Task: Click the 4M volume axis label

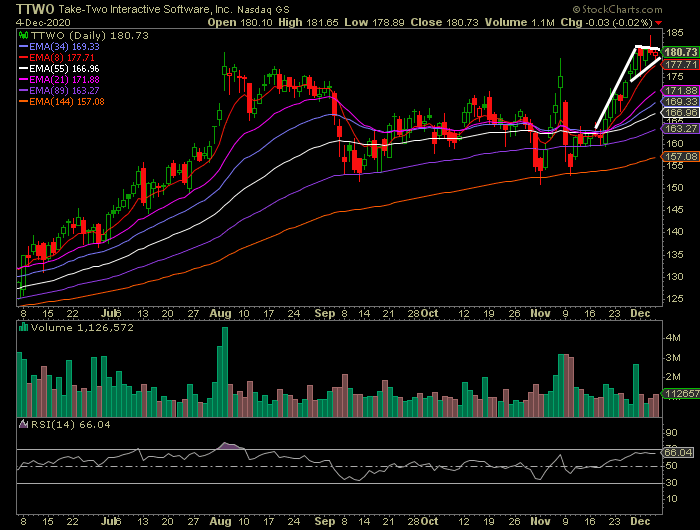Action: [673, 338]
